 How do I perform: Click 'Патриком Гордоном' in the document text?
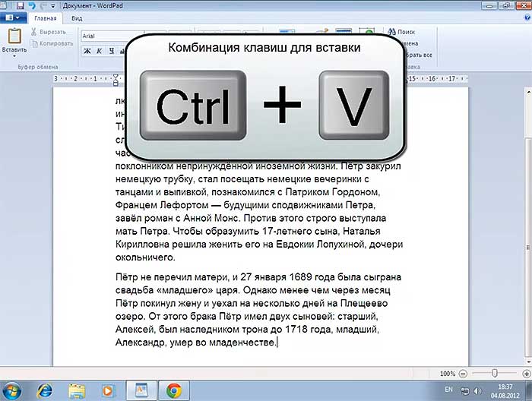(332, 192)
